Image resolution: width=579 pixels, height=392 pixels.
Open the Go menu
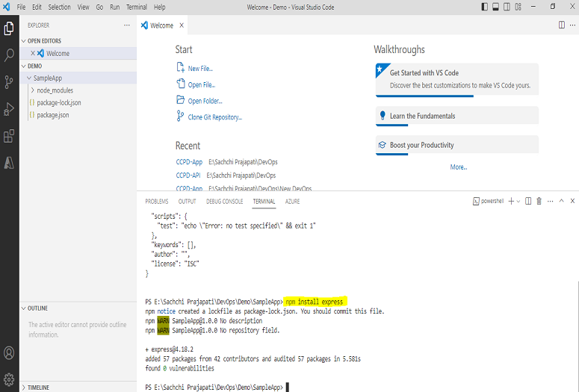tap(99, 7)
